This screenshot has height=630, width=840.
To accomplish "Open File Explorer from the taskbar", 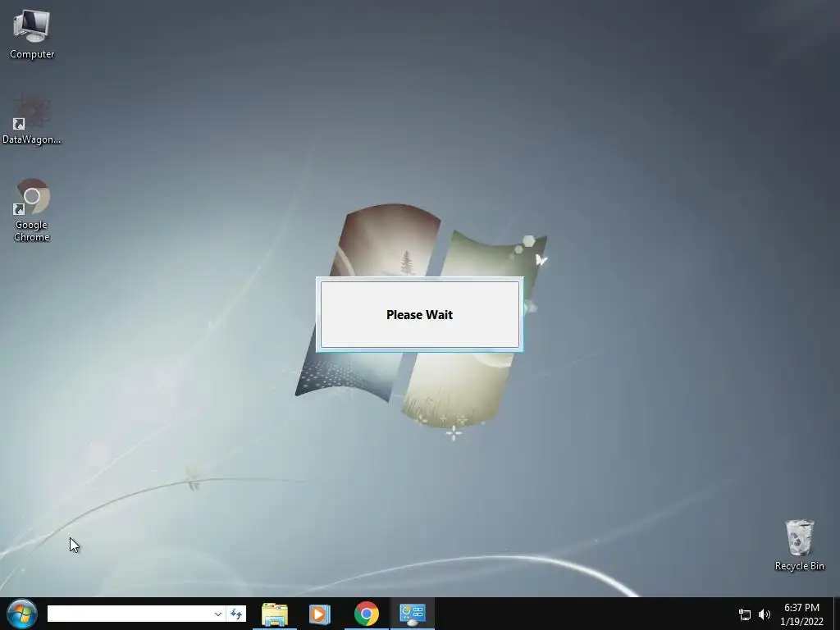I will (274, 614).
